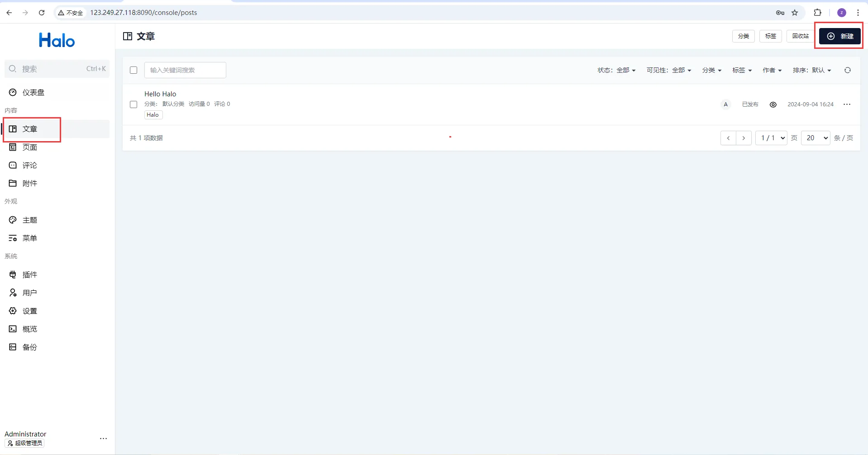Open 页面 in the sidebar
This screenshot has height=455, width=868.
[x=57, y=147]
